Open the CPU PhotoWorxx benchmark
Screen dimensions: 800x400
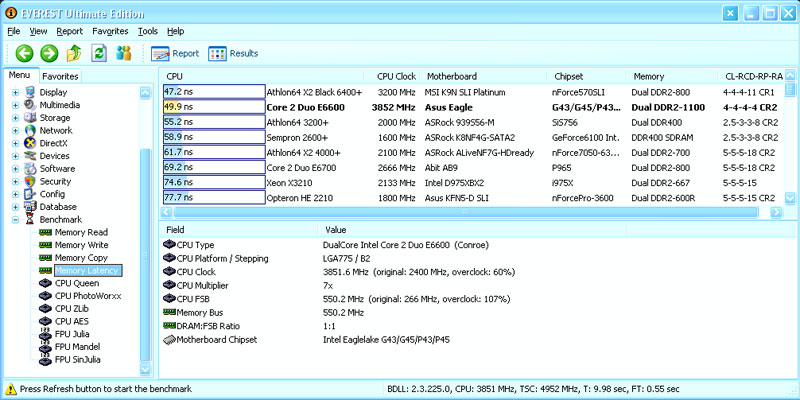(x=88, y=296)
